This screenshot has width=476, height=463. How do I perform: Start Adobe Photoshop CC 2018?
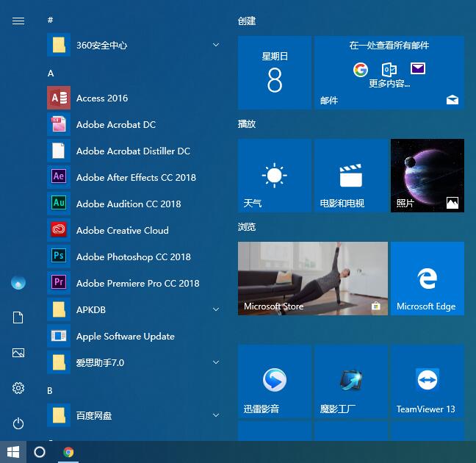point(133,257)
